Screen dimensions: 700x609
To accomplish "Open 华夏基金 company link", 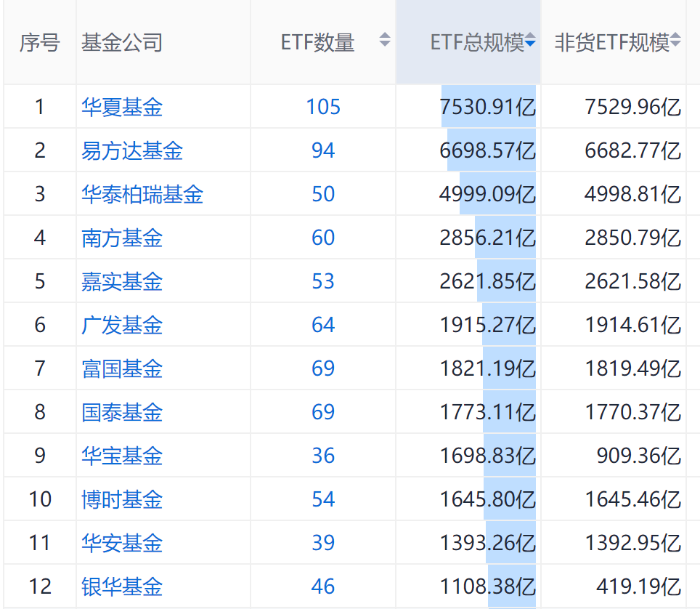I will point(122,108).
